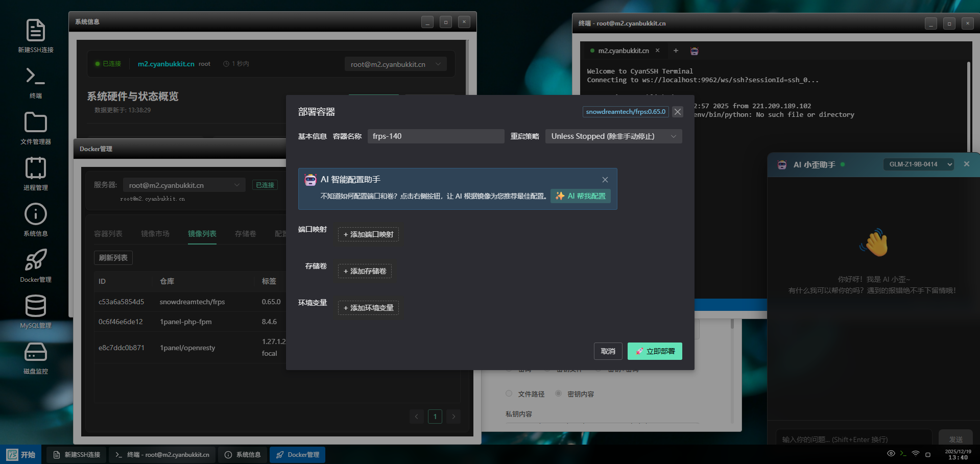Screen dimensions: 980x464
Task: Click the snowdreamtech/frps:0.65.0 image tag
Action: click(626, 112)
